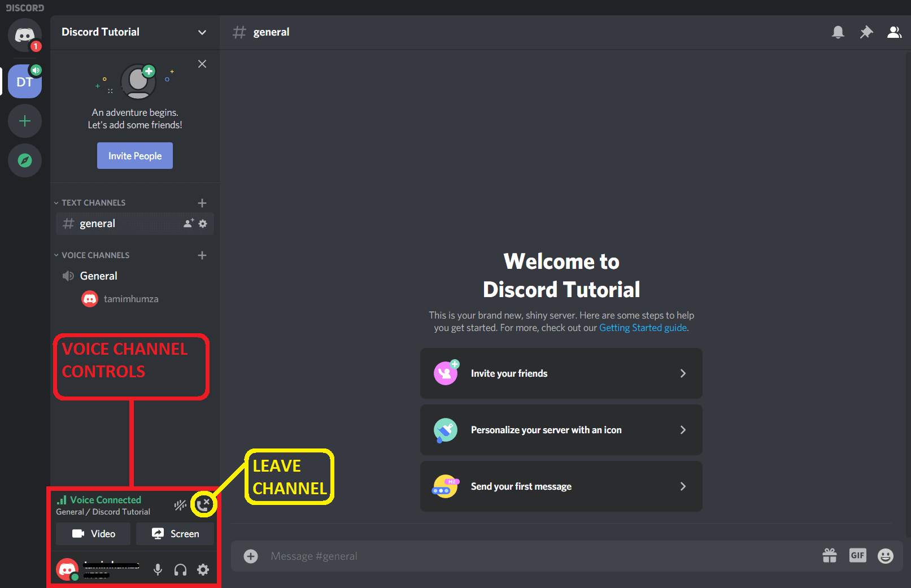Turn on Video camera button
Image resolution: width=911 pixels, height=588 pixels.
click(93, 534)
